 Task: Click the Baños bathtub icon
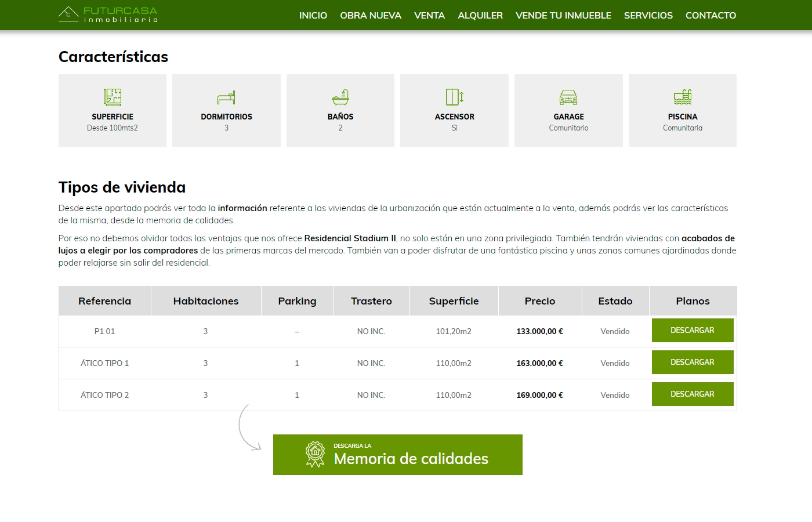pyautogui.click(x=340, y=97)
